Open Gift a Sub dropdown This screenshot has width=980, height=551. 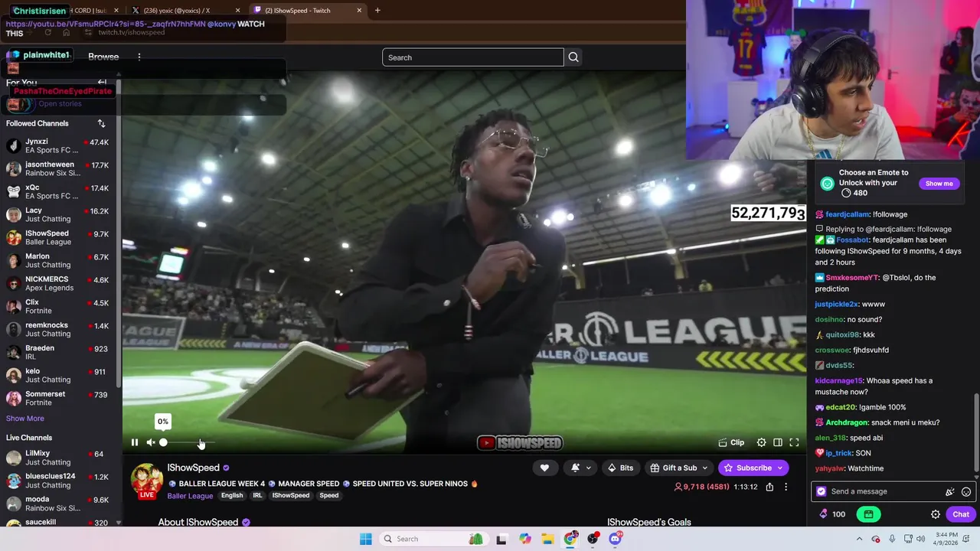point(679,468)
